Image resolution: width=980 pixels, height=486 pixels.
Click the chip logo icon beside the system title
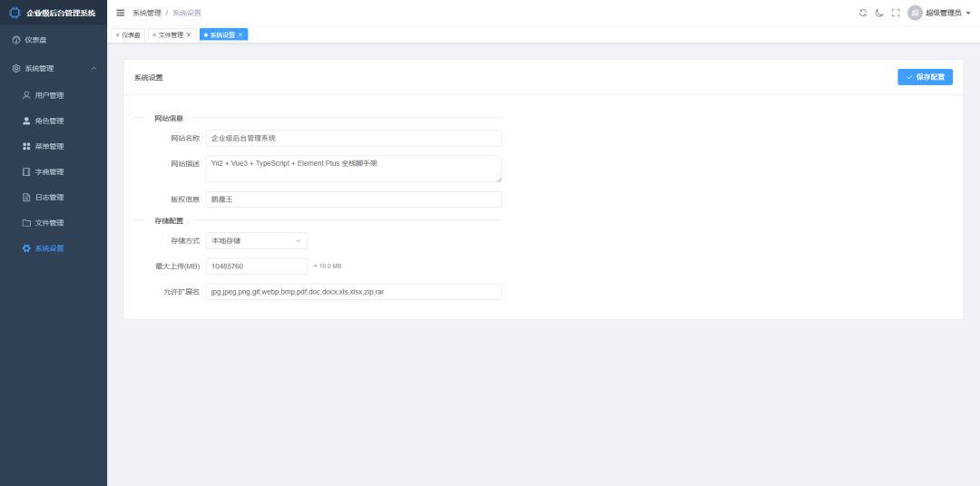pyautogui.click(x=15, y=13)
